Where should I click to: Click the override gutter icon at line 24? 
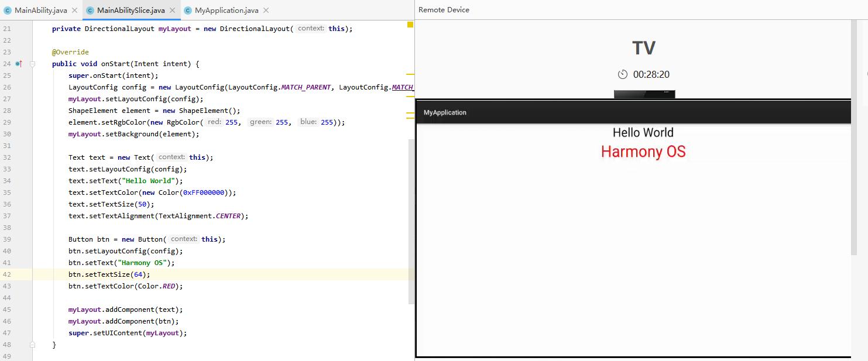[19, 64]
